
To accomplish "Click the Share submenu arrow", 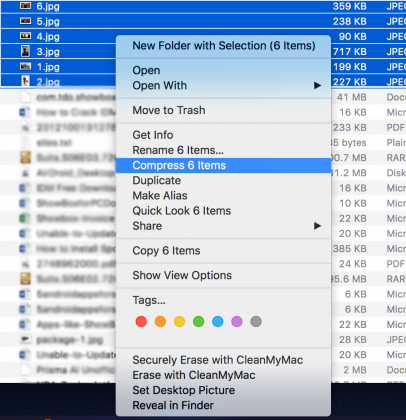I will click(x=317, y=226).
